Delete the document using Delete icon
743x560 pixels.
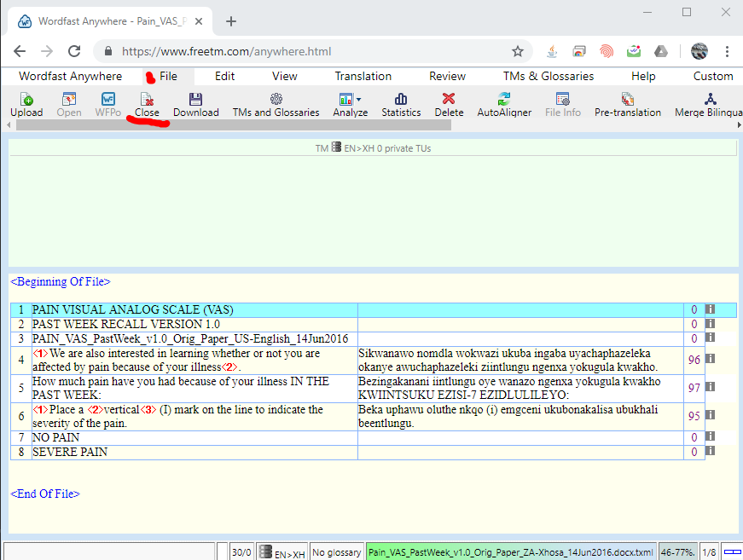pos(449,105)
